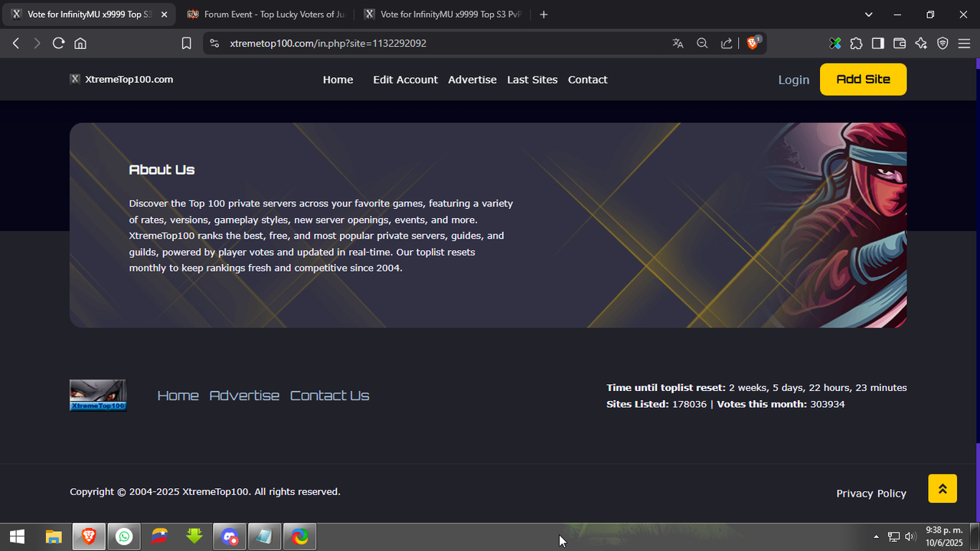Open the extensions puzzle icon

856,44
